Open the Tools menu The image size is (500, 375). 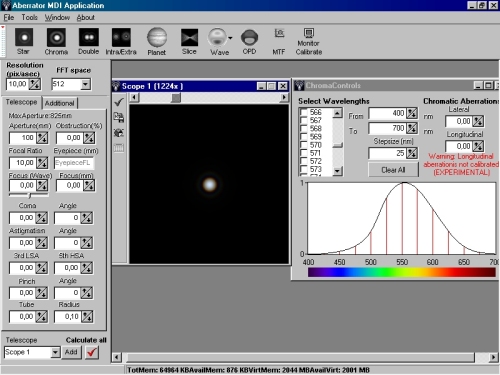tap(30, 18)
